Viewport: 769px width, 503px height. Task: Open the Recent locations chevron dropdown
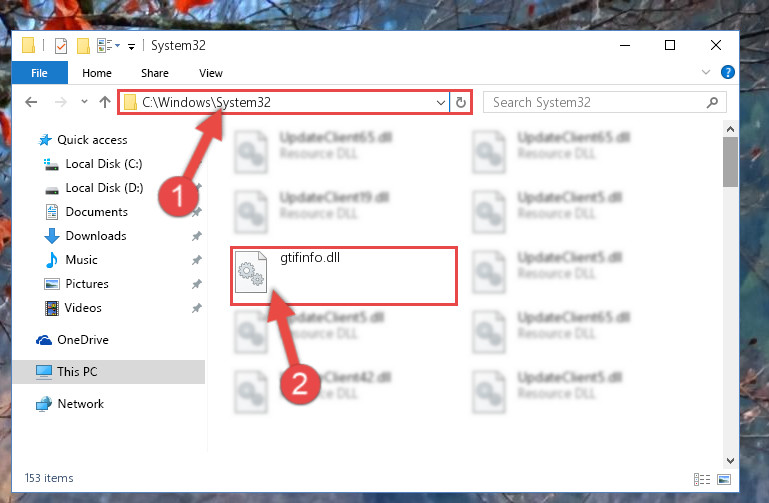(x=84, y=101)
